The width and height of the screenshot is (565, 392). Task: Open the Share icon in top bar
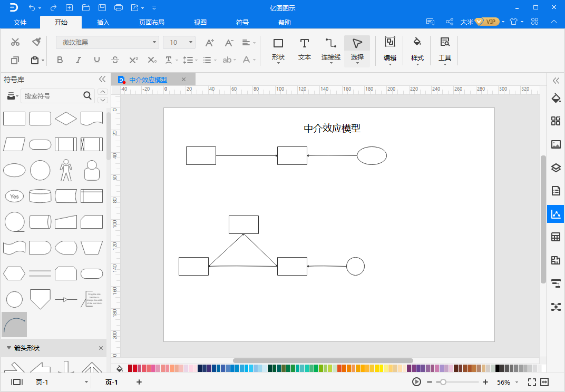pyautogui.click(x=450, y=22)
